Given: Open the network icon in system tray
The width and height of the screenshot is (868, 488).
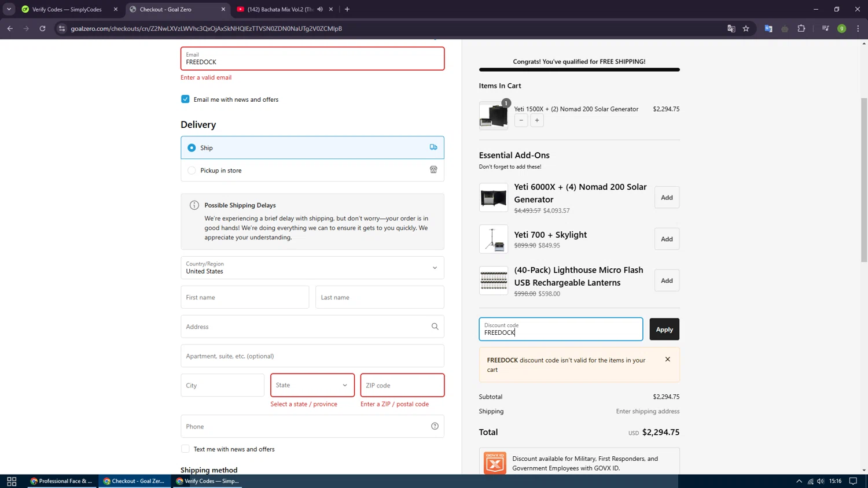Looking at the screenshot, I should (x=810, y=481).
